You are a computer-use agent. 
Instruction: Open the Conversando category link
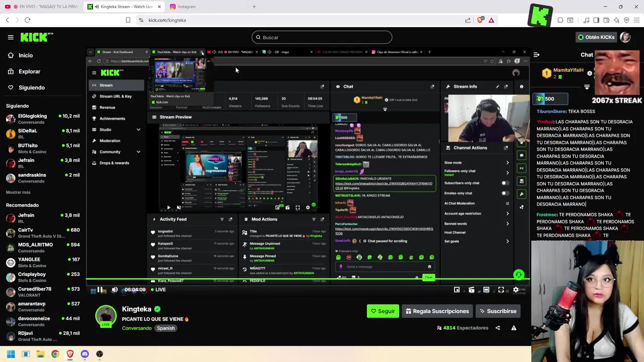[x=136, y=328]
